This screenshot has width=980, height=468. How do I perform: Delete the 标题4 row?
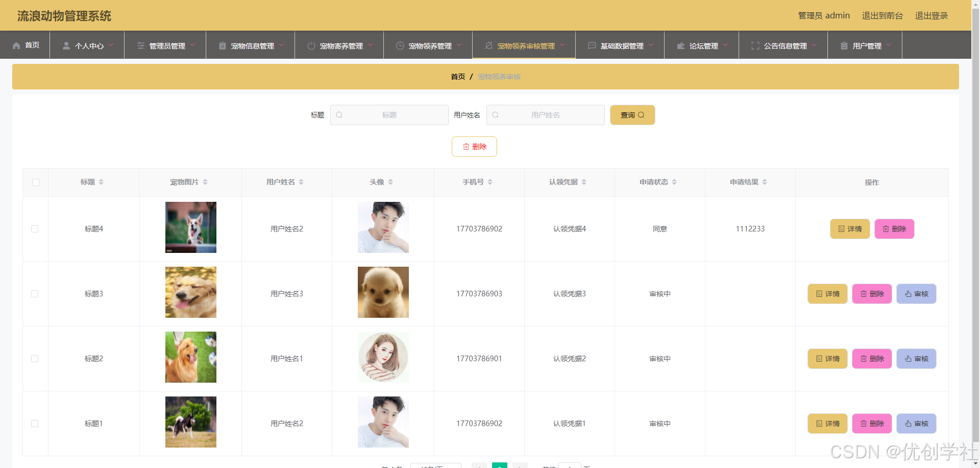(894, 229)
